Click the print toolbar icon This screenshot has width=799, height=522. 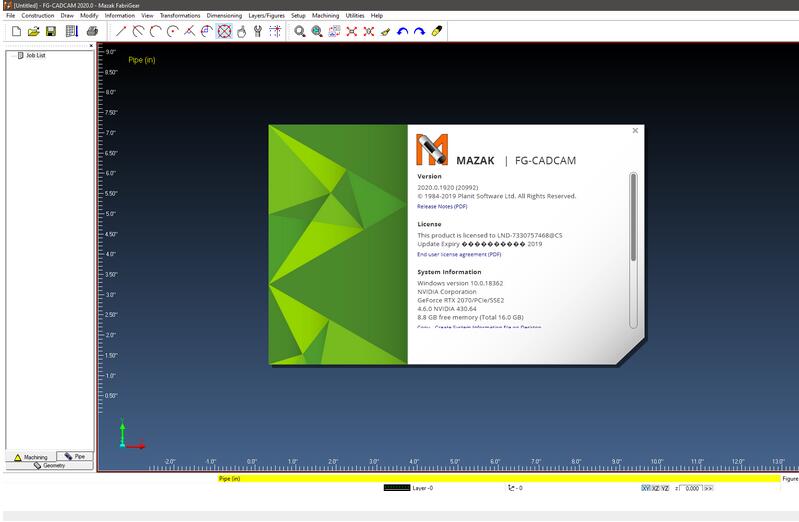click(92, 32)
